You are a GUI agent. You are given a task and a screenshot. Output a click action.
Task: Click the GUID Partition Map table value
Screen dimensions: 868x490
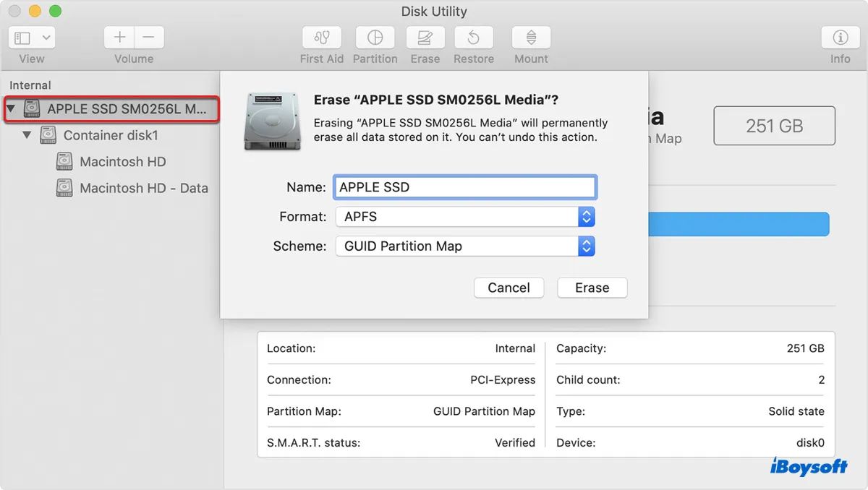coord(484,411)
